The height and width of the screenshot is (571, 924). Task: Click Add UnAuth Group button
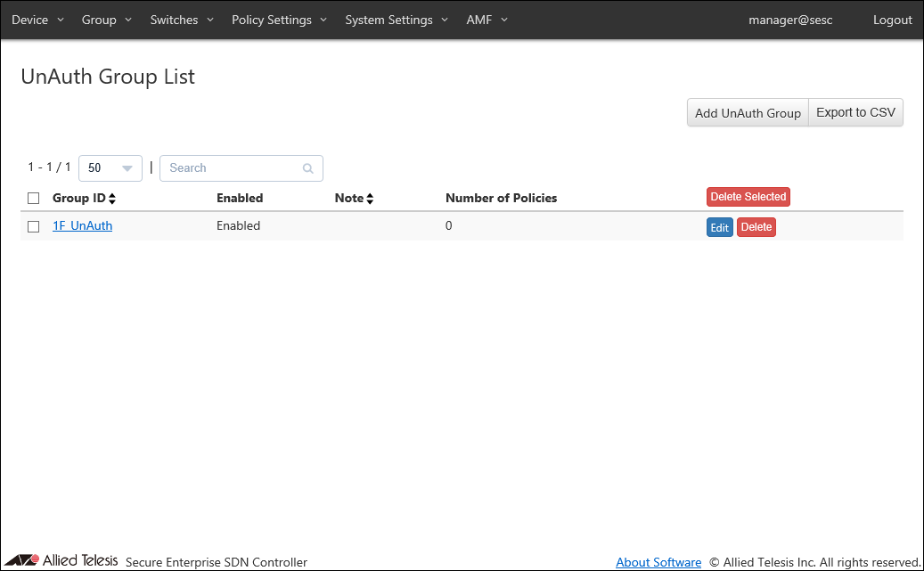click(748, 113)
